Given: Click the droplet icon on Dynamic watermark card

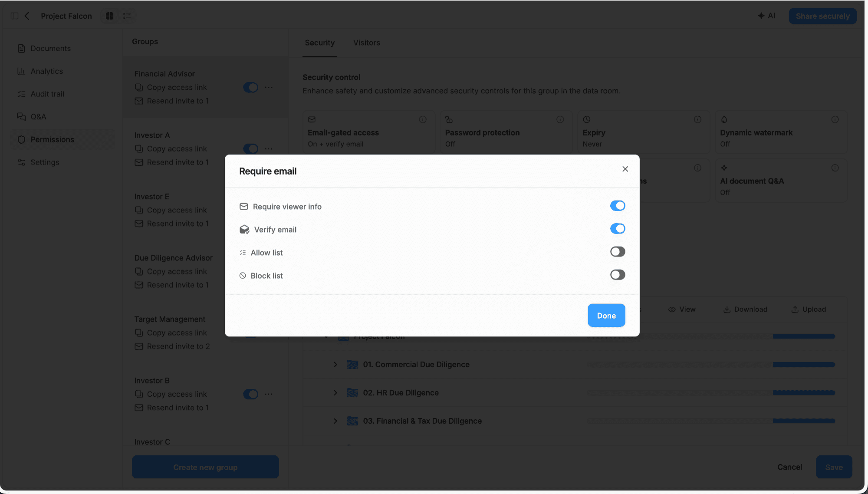Looking at the screenshot, I should (724, 119).
